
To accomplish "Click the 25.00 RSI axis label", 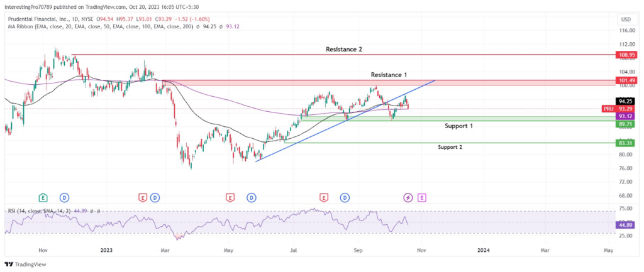I will 625,236.
